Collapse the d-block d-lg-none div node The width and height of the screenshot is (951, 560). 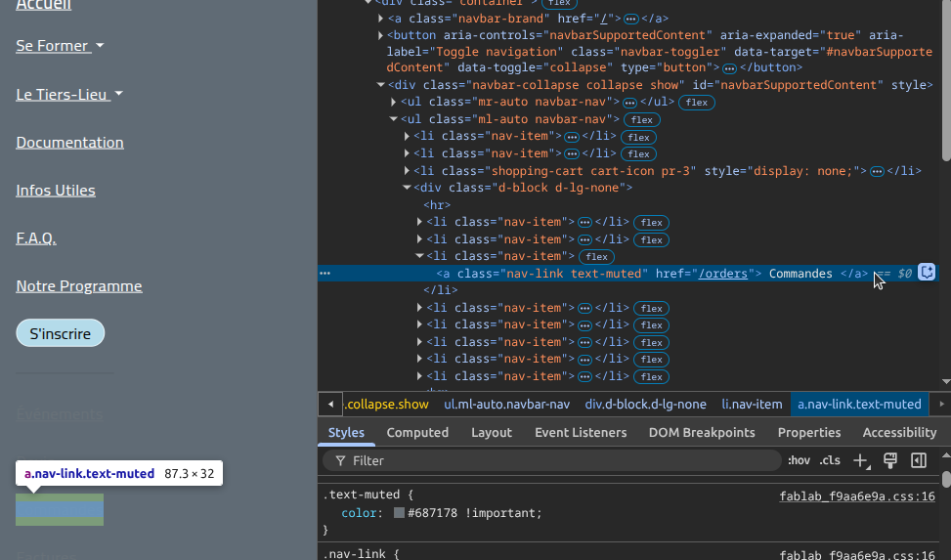407,188
